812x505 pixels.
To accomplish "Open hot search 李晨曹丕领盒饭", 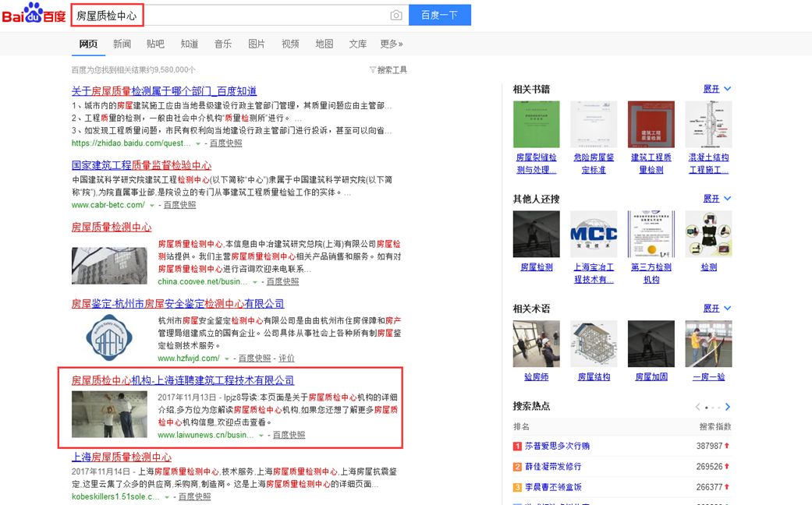I will click(x=553, y=487).
